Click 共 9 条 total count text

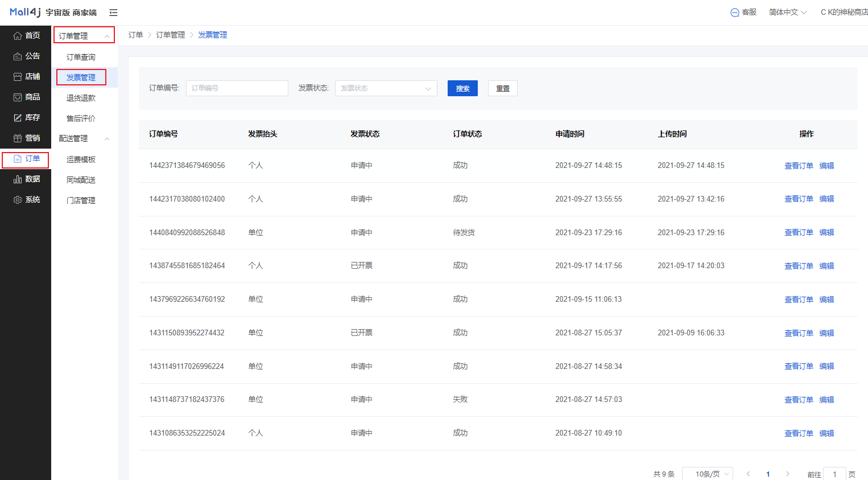click(664, 474)
